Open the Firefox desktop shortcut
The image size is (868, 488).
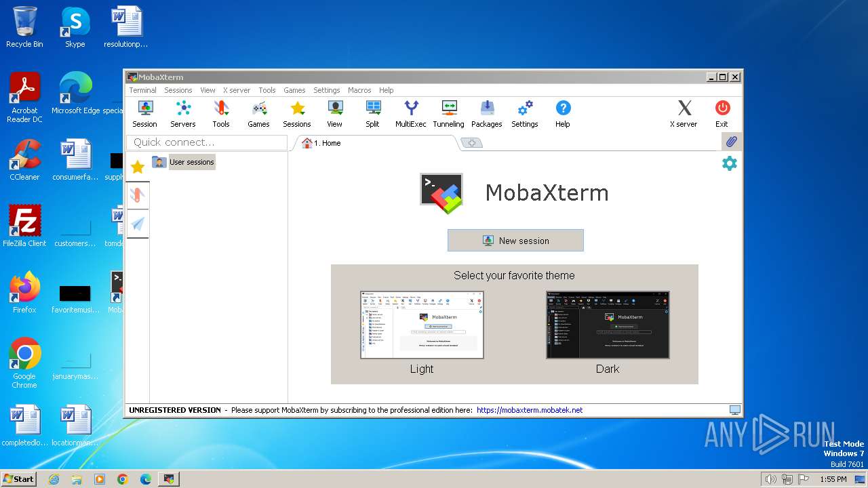click(24, 293)
